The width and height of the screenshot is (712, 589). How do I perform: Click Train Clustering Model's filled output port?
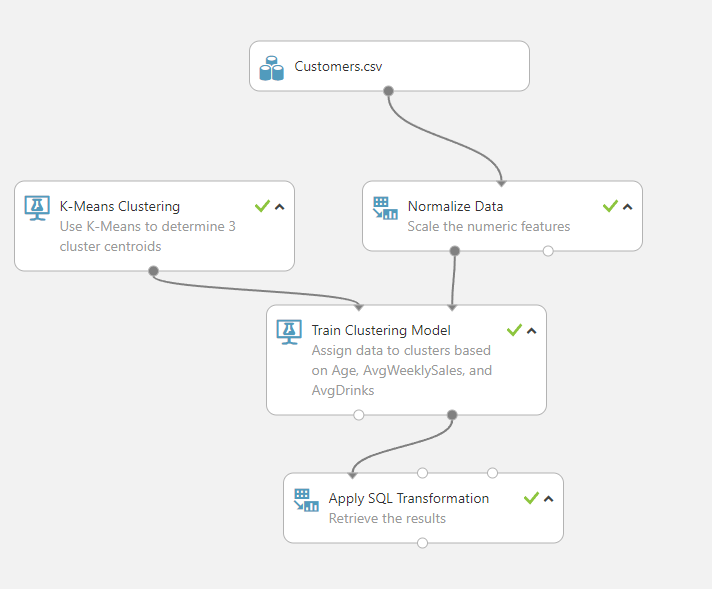(452, 415)
